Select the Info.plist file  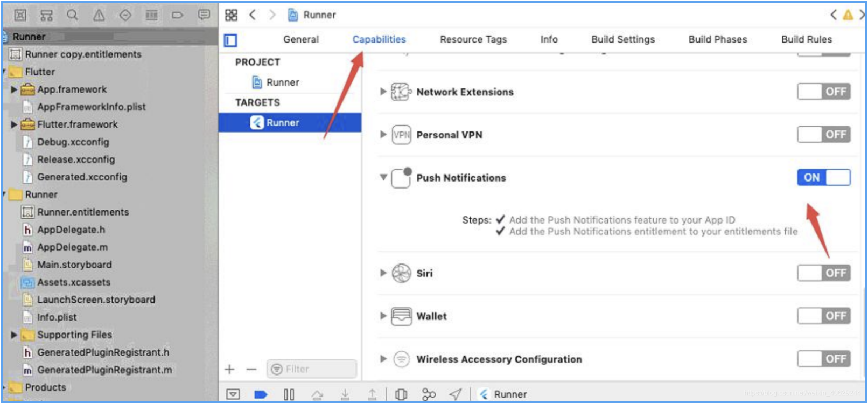(x=57, y=317)
